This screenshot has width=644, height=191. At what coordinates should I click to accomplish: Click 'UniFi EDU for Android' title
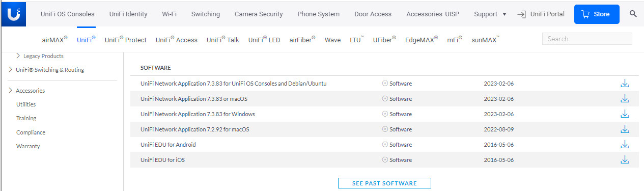tap(168, 145)
